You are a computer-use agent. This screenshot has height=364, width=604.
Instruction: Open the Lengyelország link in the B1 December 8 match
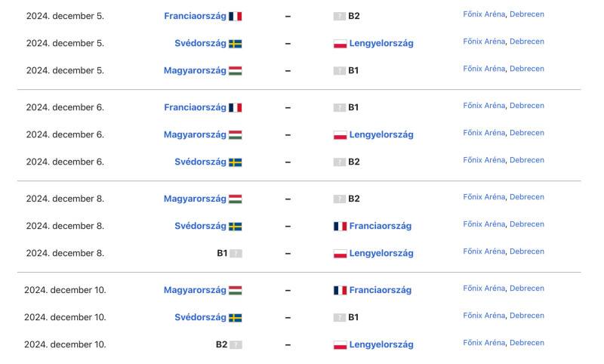[381, 253]
